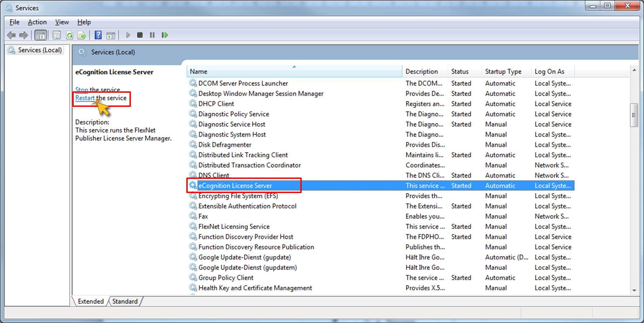Click the gear icon beside FlexNet Licensing Service
644x323 pixels.
click(x=193, y=226)
